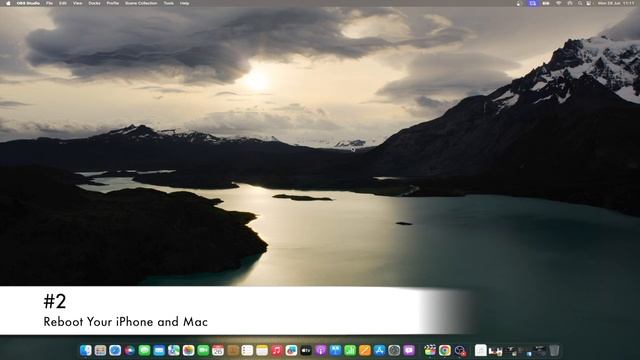Open the Messages app in Dock

click(144, 350)
